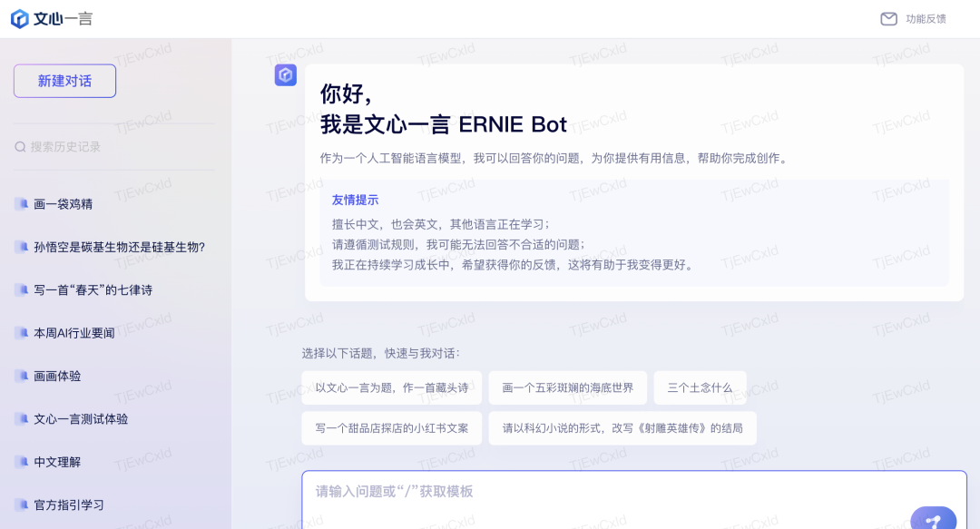Open the 画一袋鸡精 conversation
Viewport: 980px width, 529px height.
(64, 204)
